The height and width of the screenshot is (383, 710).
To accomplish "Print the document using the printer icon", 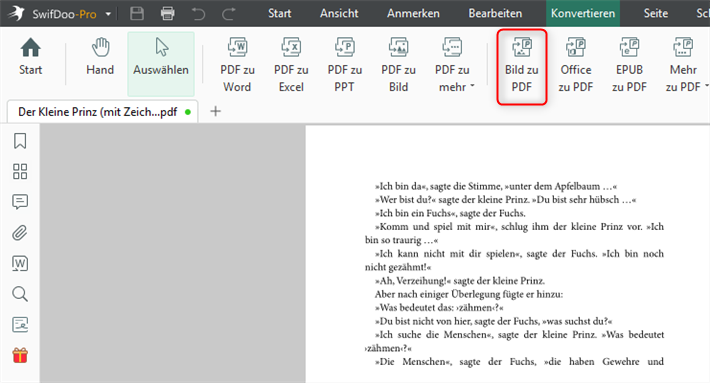I will point(168,14).
